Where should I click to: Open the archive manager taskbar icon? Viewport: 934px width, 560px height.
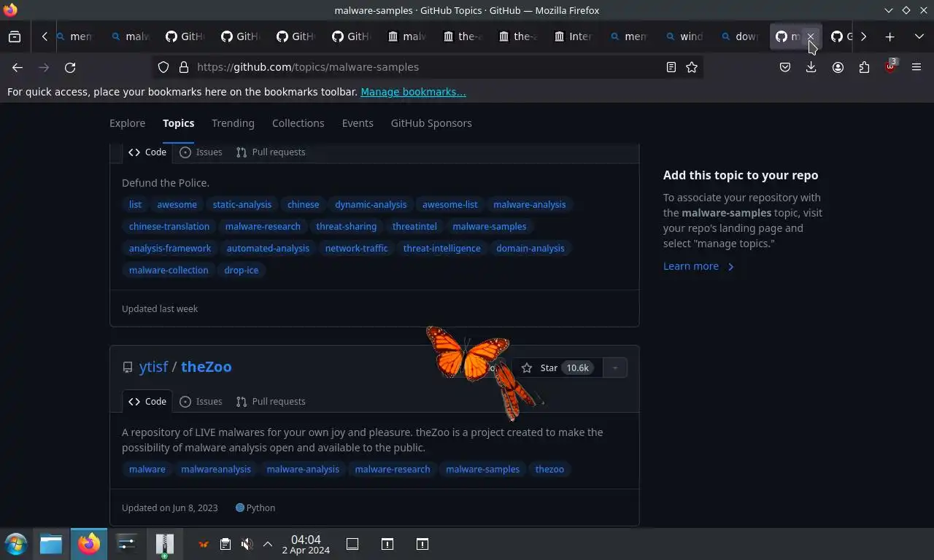[165, 544]
